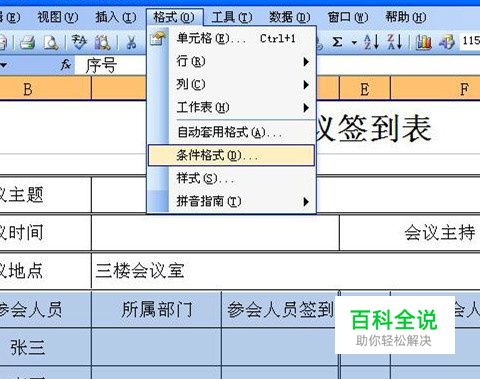Screen dimensions: 480x379
Task: Select column E header
Action: click(x=365, y=89)
